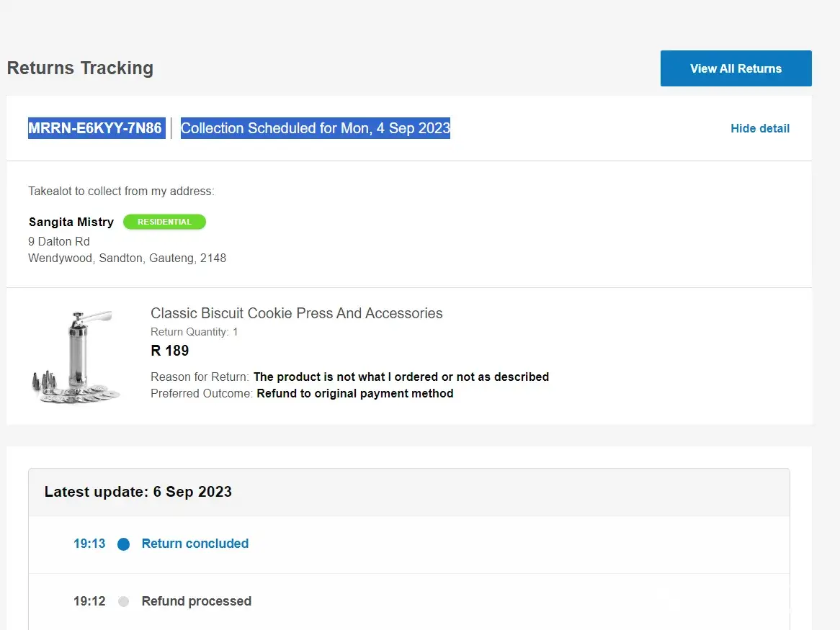
Task: Click the blue Return concluded status dot
Action: pos(124,544)
